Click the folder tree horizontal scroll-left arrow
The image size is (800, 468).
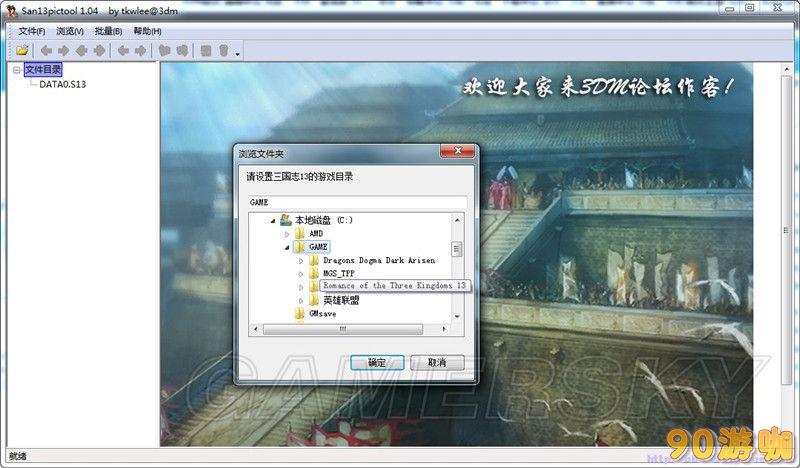256,329
